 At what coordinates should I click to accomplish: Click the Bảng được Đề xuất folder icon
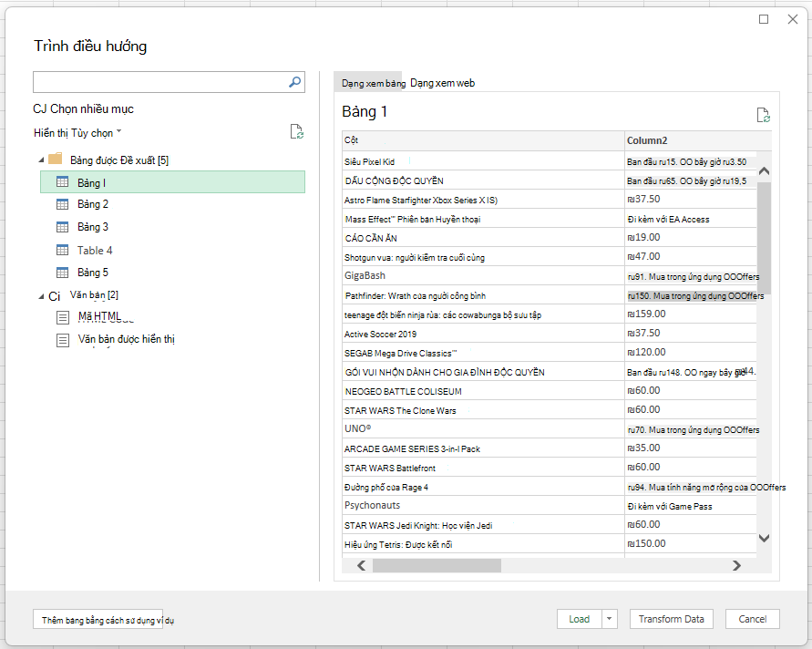(56, 159)
